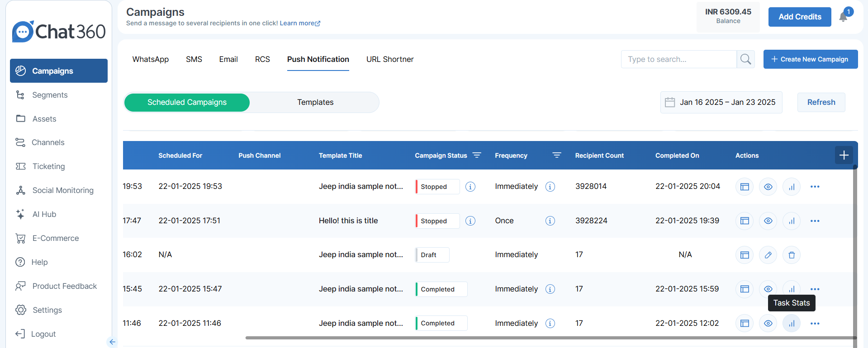868x348 pixels.
Task: Open the date range picker
Action: pyautogui.click(x=721, y=102)
